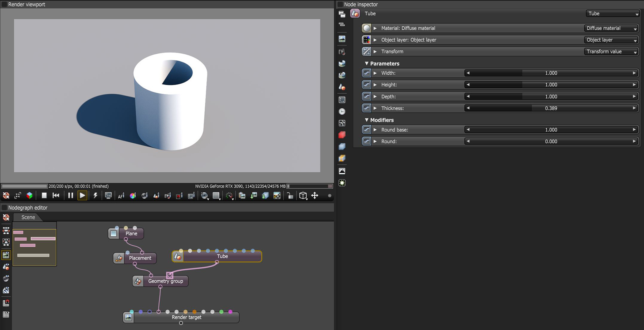Viewport: 644px width, 330px height.
Task: Click the monitor display icon in render toolbar
Action: click(108, 196)
